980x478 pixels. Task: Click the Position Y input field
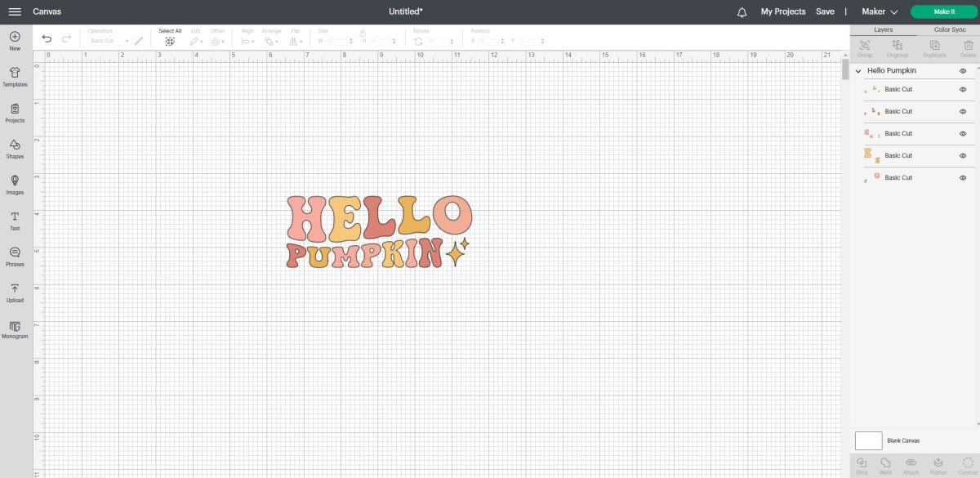coord(531,41)
